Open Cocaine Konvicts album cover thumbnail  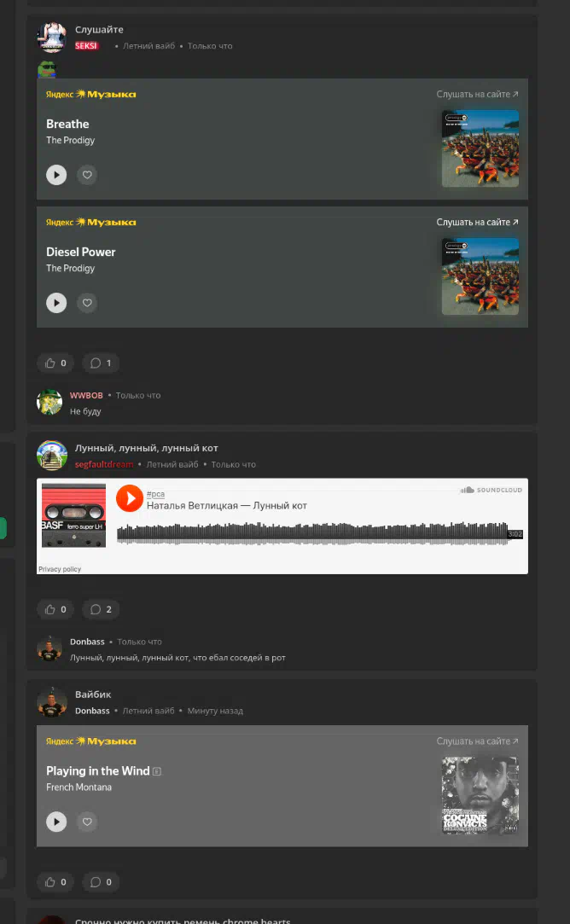480,795
